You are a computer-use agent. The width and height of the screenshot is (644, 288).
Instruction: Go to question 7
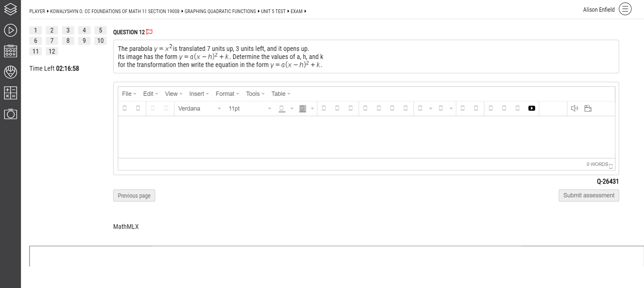pyautogui.click(x=52, y=41)
